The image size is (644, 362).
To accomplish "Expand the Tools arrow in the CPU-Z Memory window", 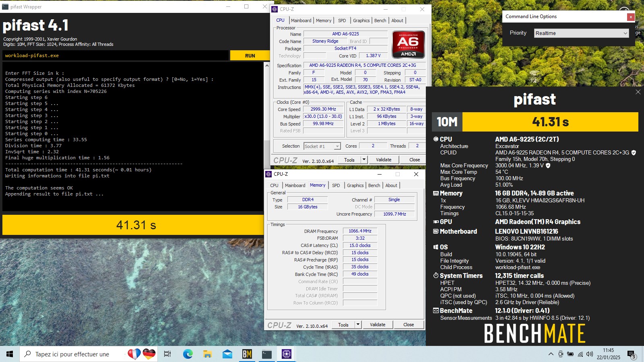I will coord(358,325).
